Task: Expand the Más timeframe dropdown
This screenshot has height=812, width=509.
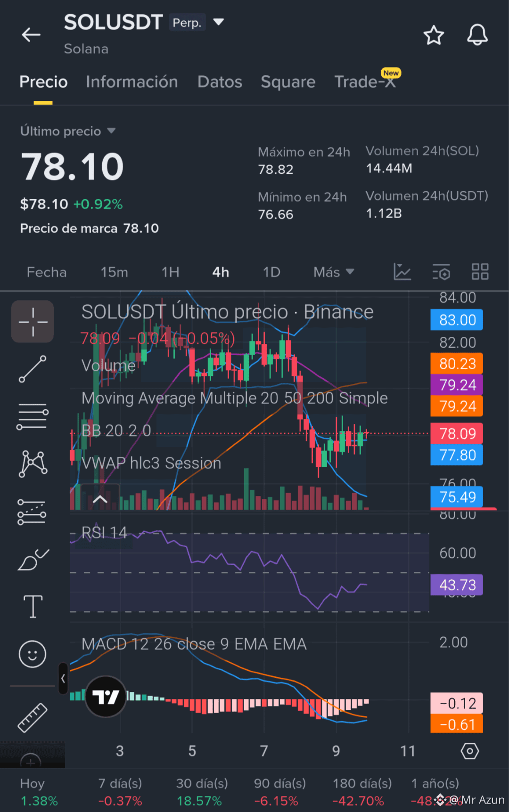Action: point(334,272)
